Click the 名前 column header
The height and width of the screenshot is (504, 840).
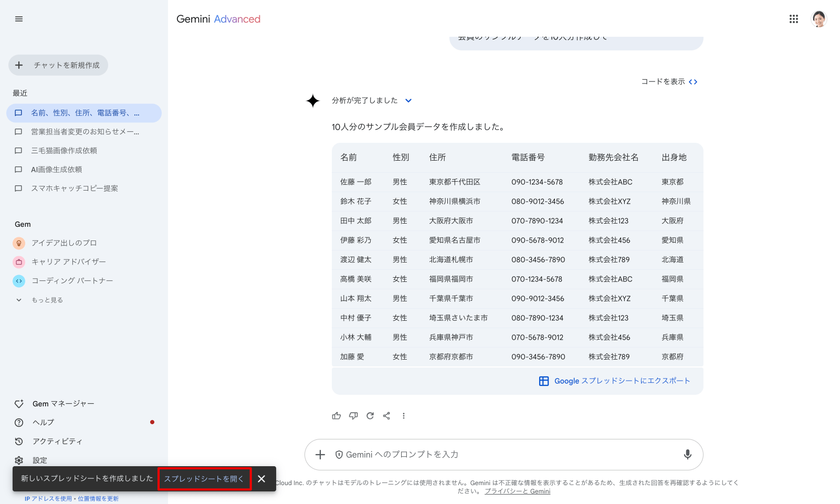(349, 157)
